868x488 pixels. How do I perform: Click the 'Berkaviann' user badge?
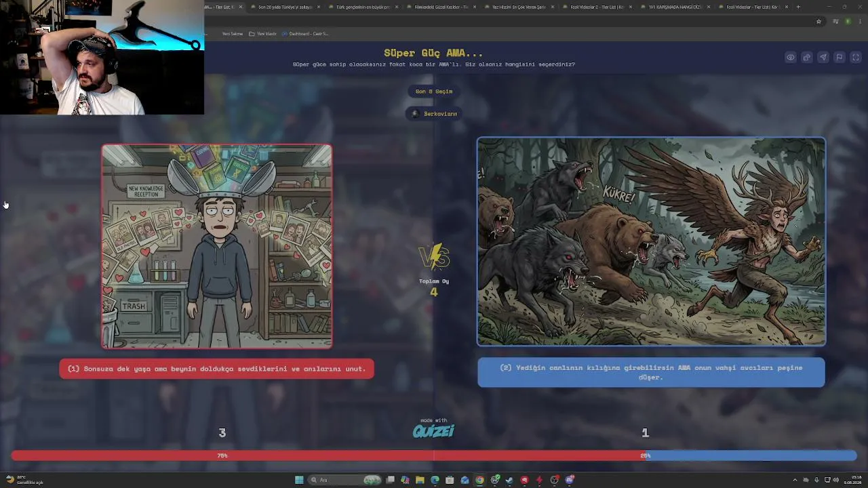click(434, 114)
